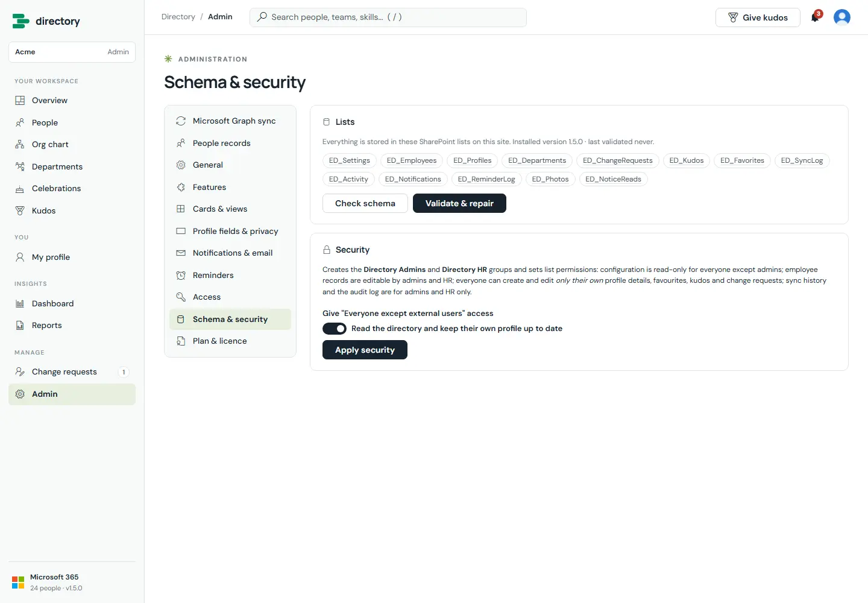Click the My profile person icon
Screen dimensions: 868x603
coord(20,257)
